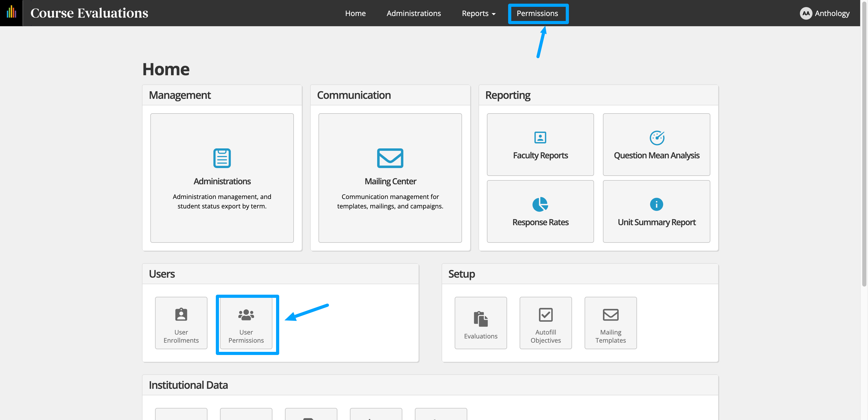Screen dimensions: 868x420
Task: Click the Mailing Center description text
Action: coord(390,201)
